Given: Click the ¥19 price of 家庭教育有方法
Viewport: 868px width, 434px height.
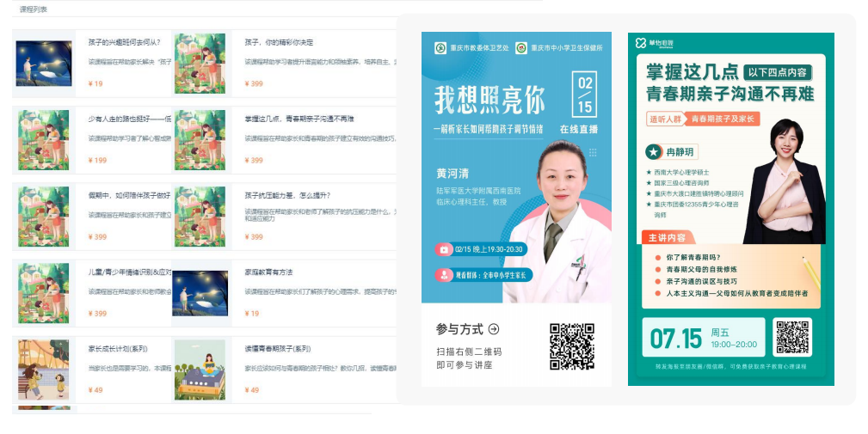Looking at the screenshot, I should (x=251, y=314).
